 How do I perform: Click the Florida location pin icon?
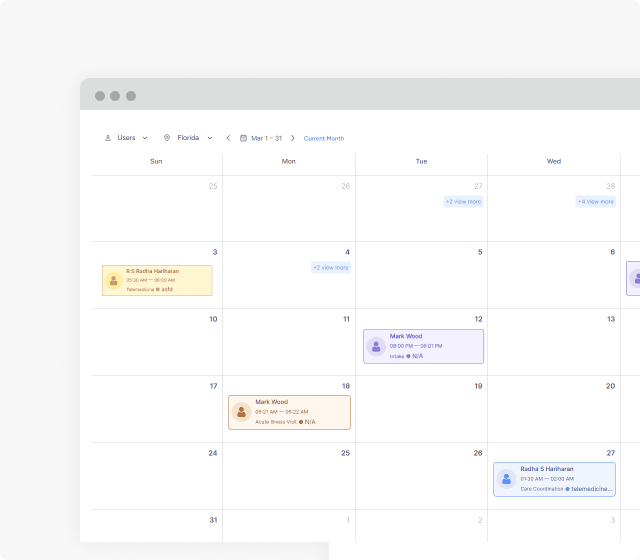click(167, 138)
